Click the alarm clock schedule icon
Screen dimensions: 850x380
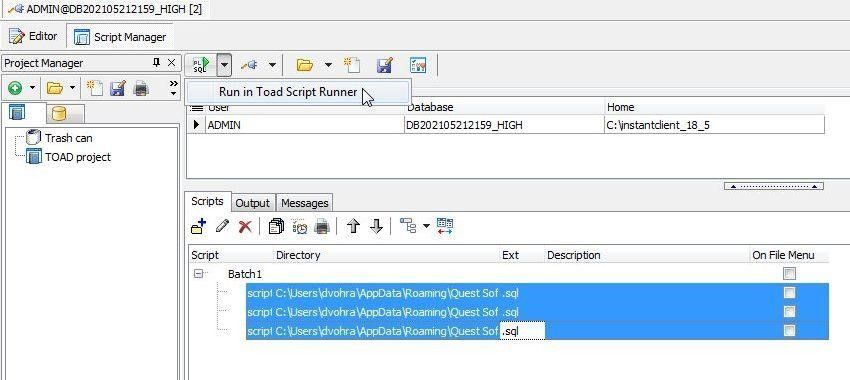(299, 226)
